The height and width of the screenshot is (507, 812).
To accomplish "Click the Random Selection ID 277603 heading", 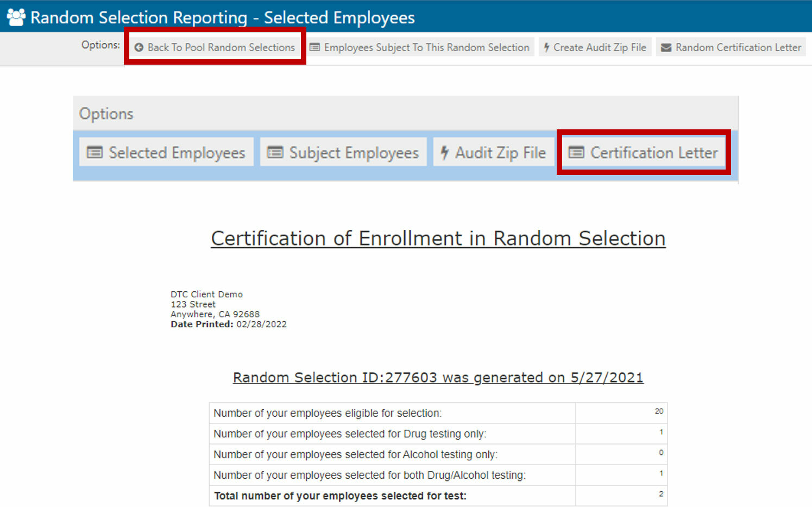I will click(438, 378).
